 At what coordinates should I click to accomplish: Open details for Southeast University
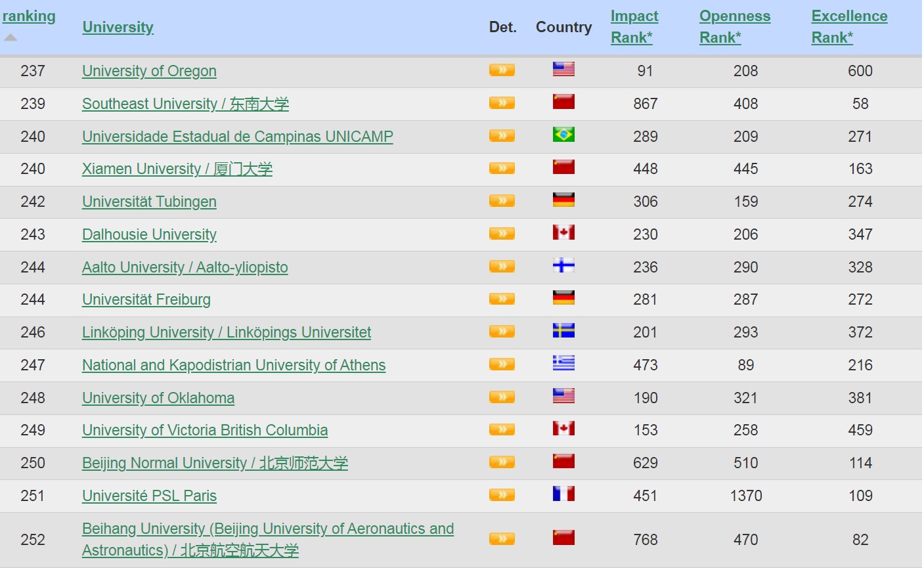pos(502,102)
